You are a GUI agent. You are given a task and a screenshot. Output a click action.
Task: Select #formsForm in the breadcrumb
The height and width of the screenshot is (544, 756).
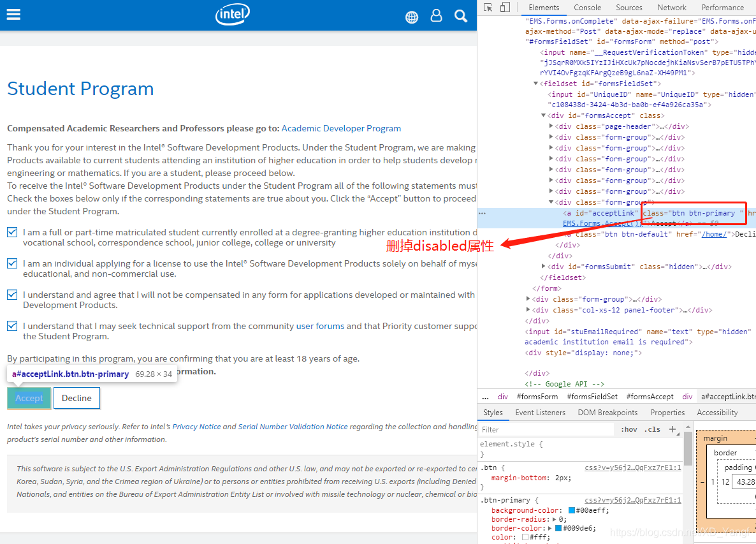click(x=537, y=397)
